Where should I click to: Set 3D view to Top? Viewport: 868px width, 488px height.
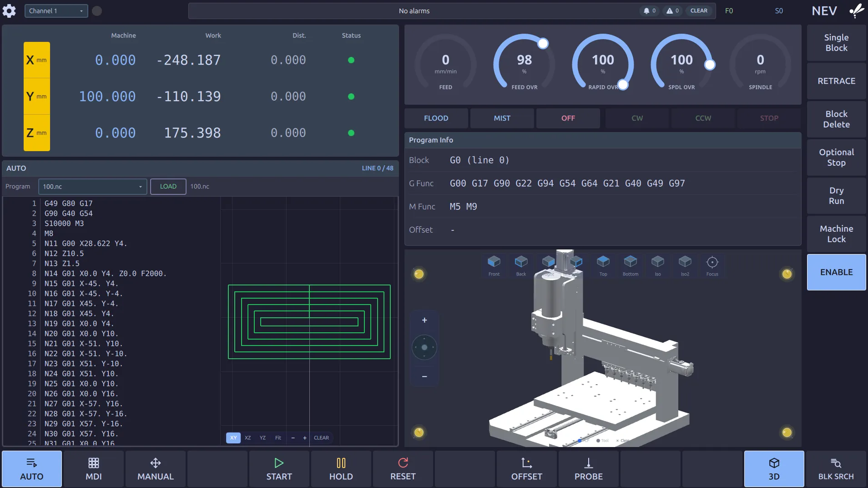click(x=603, y=265)
